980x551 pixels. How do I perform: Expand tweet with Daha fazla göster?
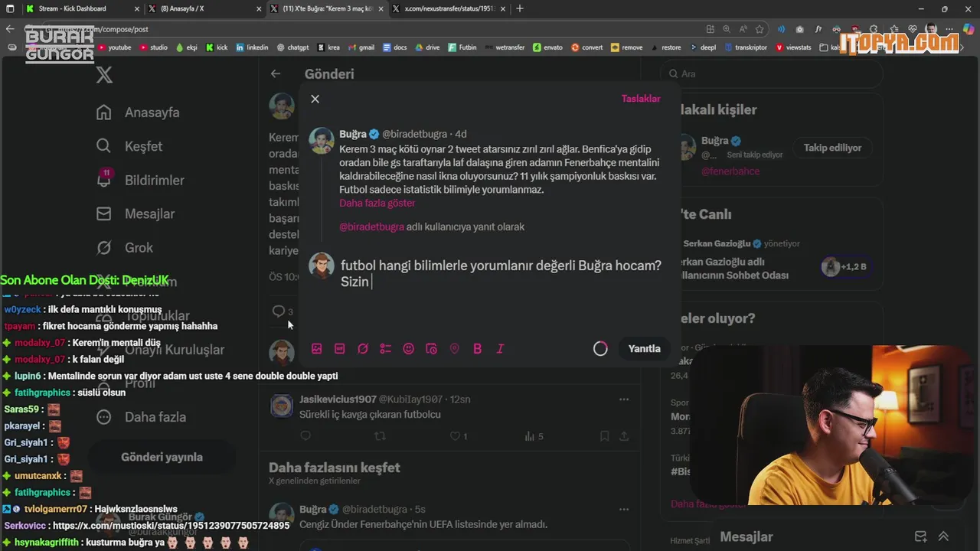pyautogui.click(x=377, y=203)
